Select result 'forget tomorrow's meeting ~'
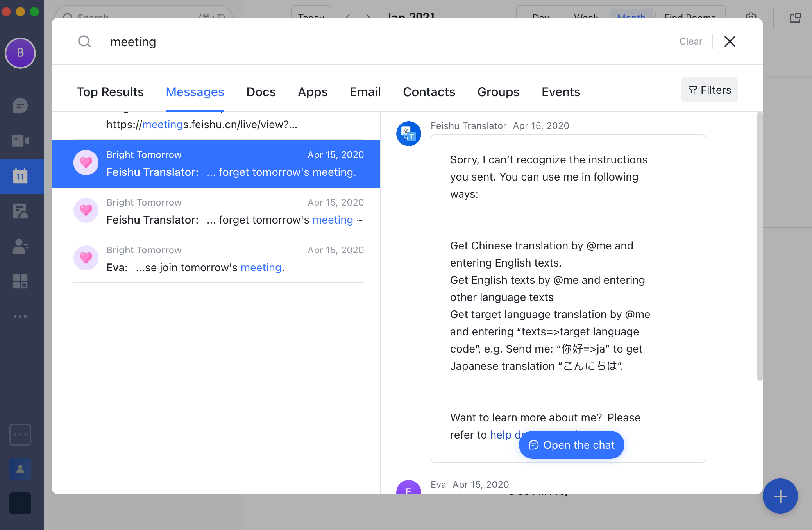 point(216,211)
